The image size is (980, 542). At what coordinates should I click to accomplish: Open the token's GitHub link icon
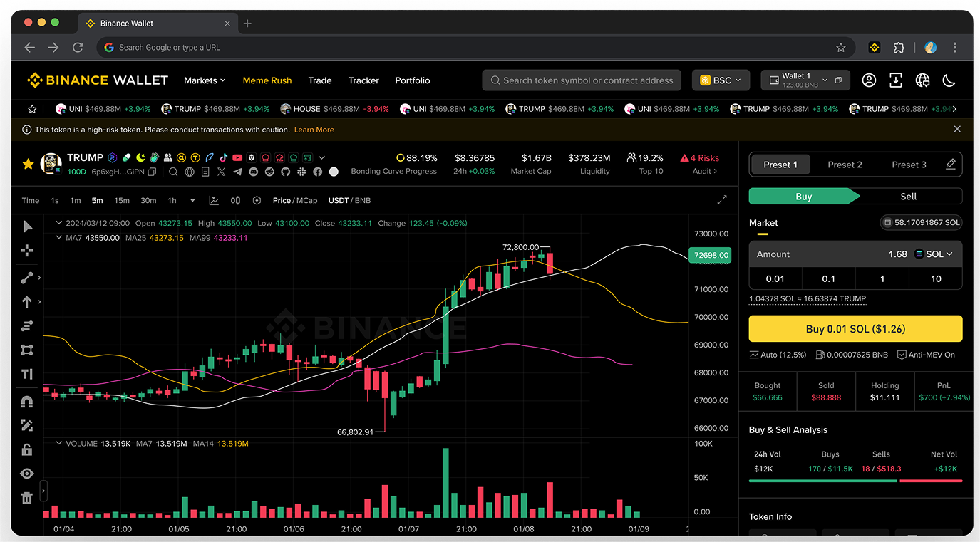[x=286, y=172]
